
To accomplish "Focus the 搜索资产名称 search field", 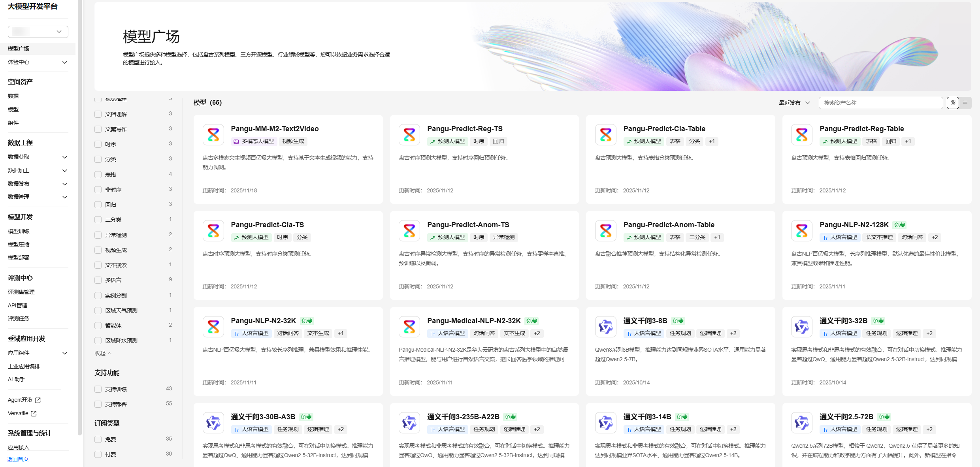I will point(880,103).
